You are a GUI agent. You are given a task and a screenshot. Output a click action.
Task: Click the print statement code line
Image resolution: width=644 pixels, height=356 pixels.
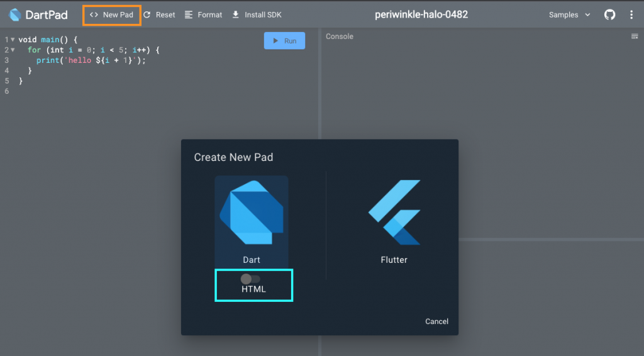click(x=91, y=60)
